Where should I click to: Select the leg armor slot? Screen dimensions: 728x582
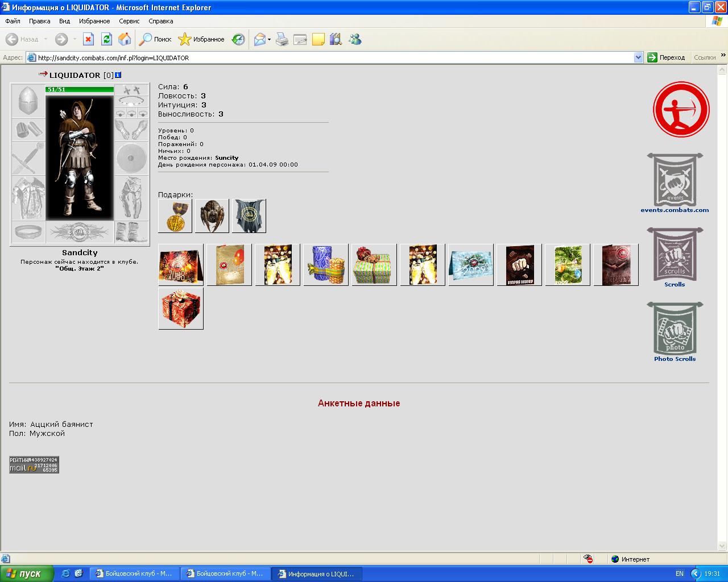click(x=131, y=198)
